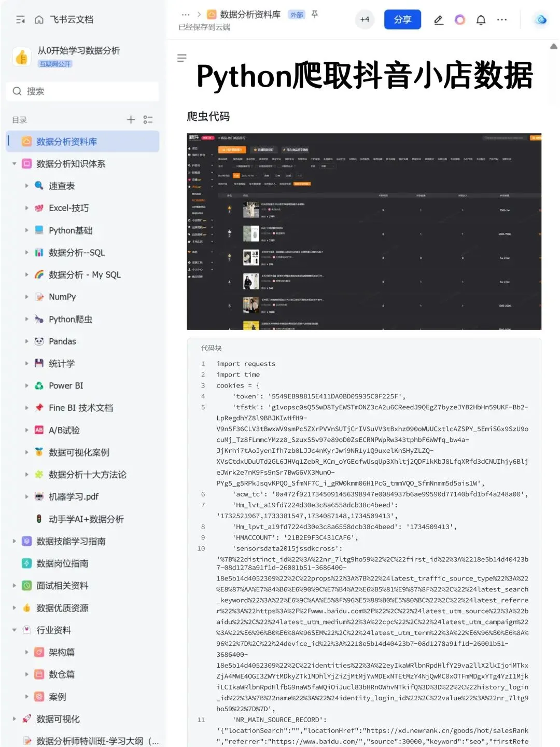560x747 pixels.
Task: Add a new page with the plus icon
Action: (131, 120)
